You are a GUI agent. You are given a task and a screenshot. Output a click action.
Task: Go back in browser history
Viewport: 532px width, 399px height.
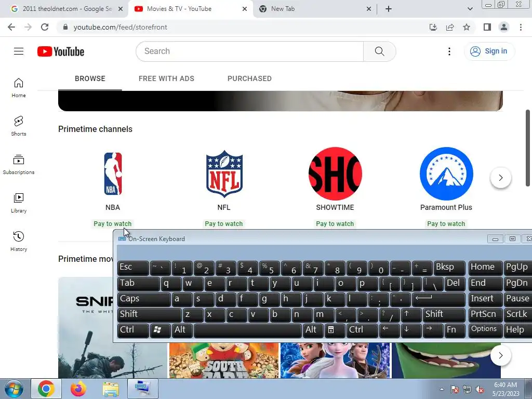point(11,27)
